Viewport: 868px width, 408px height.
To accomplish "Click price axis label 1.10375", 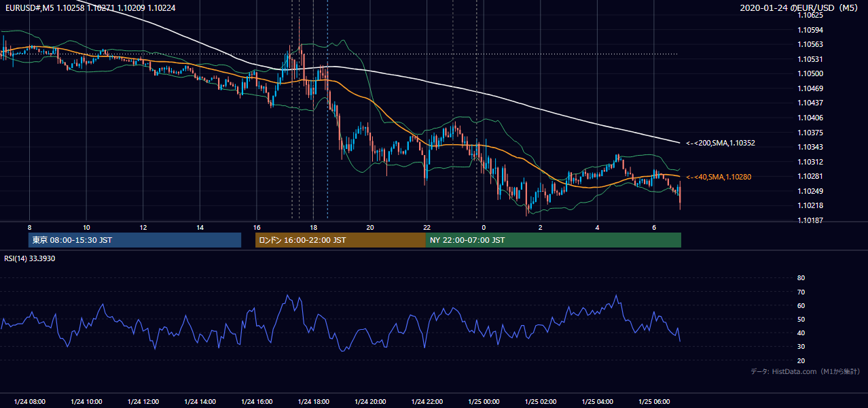I will pyautogui.click(x=810, y=133).
